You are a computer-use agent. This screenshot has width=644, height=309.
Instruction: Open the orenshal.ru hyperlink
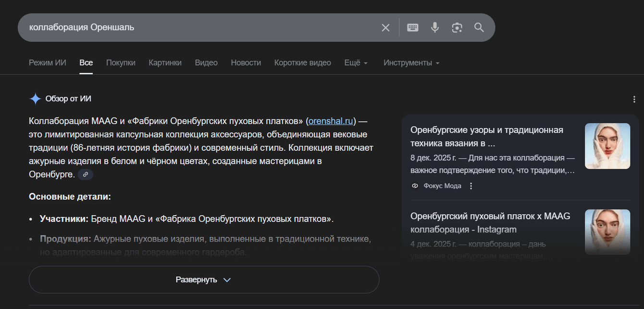click(331, 121)
